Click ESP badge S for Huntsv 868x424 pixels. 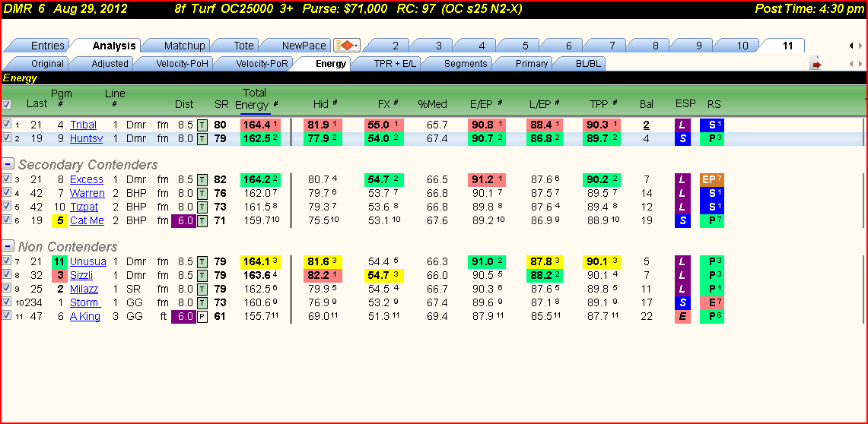682,139
